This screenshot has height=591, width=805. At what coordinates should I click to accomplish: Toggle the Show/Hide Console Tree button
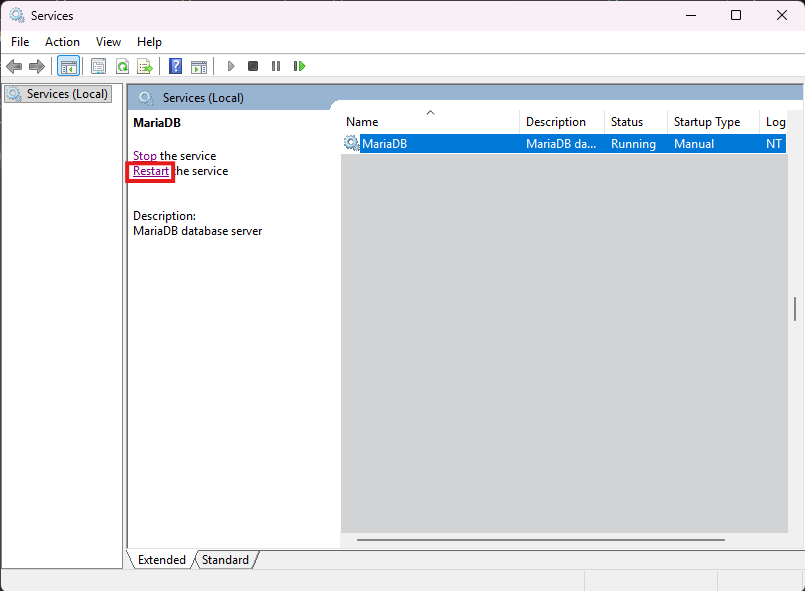69,66
